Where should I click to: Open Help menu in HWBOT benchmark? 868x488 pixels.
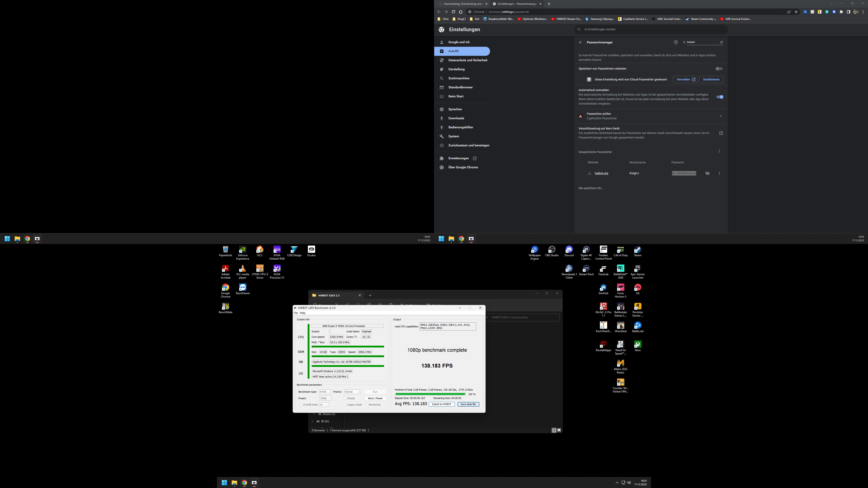coord(303,313)
